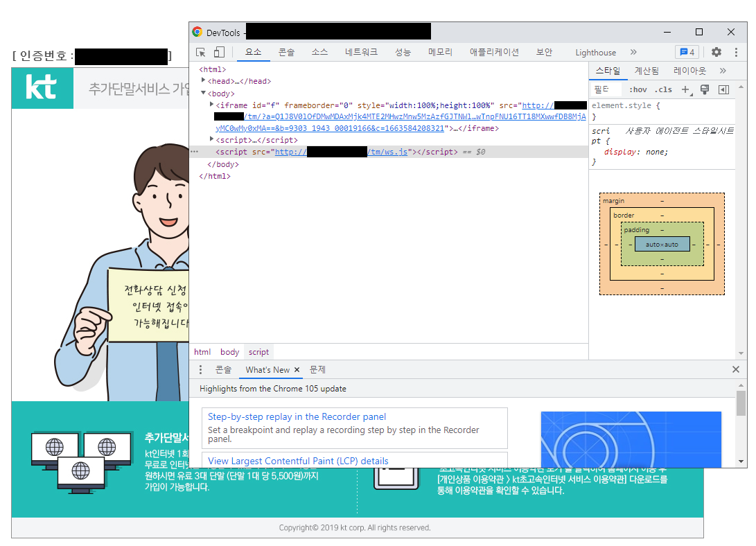Show more style pane tabs chevron
The width and height of the screenshot is (756, 546).
[723, 71]
